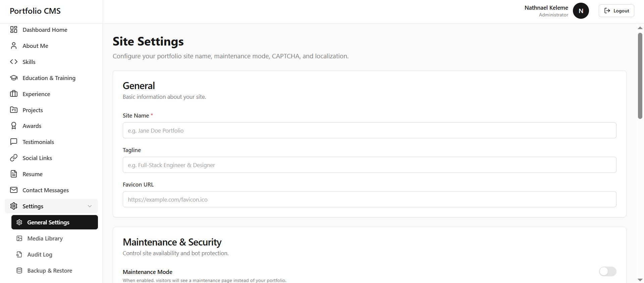The width and height of the screenshot is (644, 283).
Task: Click the user avatar with letter N
Action: click(581, 11)
